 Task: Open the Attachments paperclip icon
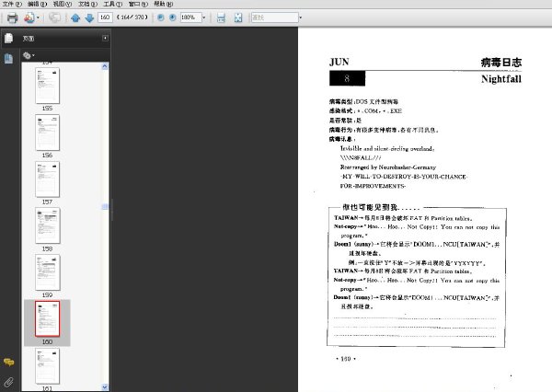pyautogui.click(x=8, y=382)
